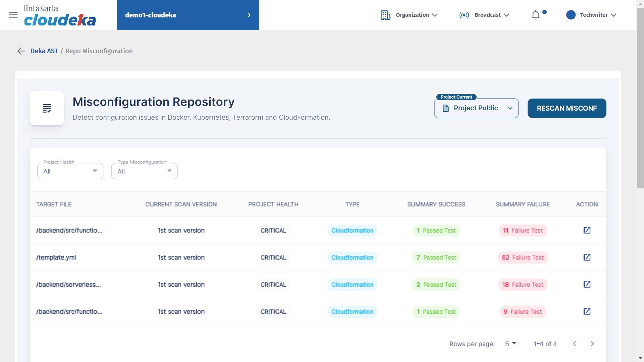
Task: Open the Project Public selector
Action: [476, 108]
